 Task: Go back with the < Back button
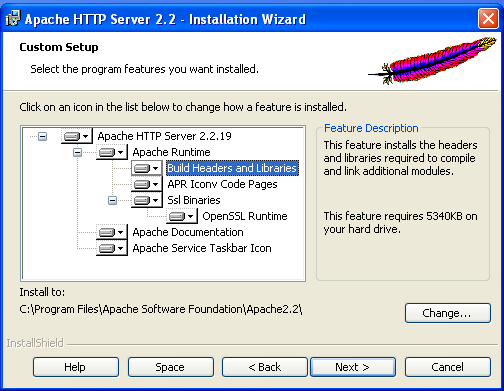265,367
